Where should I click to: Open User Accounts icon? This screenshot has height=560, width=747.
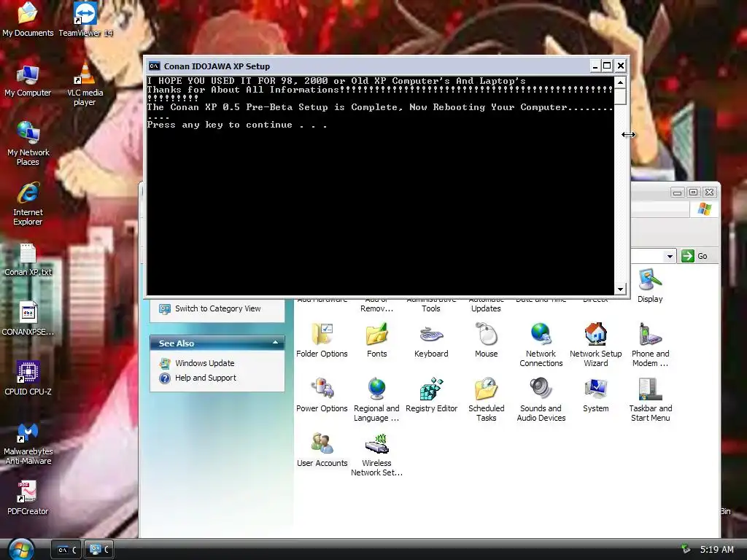click(x=322, y=449)
